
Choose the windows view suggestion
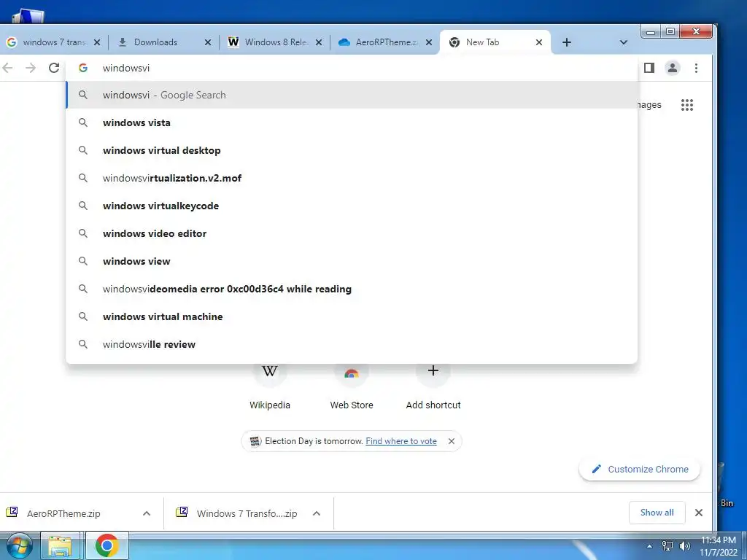pyautogui.click(x=352, y=261)
